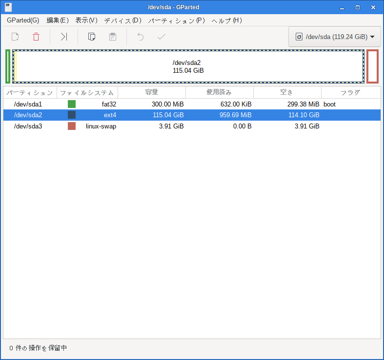The height and width of the screenshot is (360, 384).
Task: Click the Apply all operations checkmark icon
Action: tap(161, 37)
